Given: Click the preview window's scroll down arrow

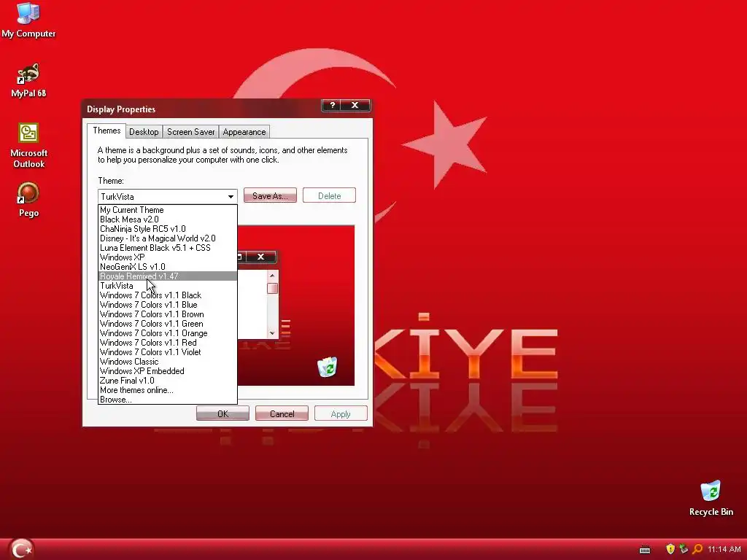Looking at the screenshot, I should point(272,333).
